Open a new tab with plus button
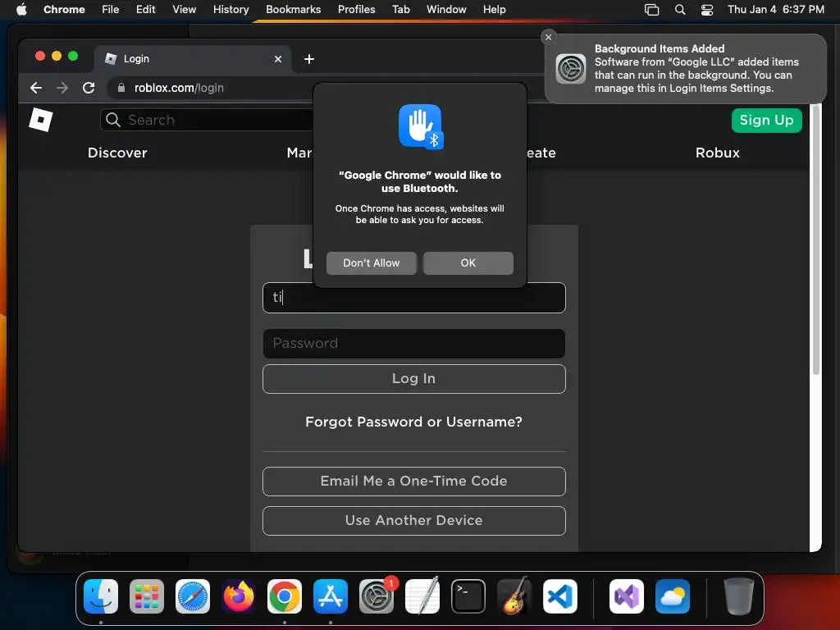 pyautogui.click(x=309, y=59)
